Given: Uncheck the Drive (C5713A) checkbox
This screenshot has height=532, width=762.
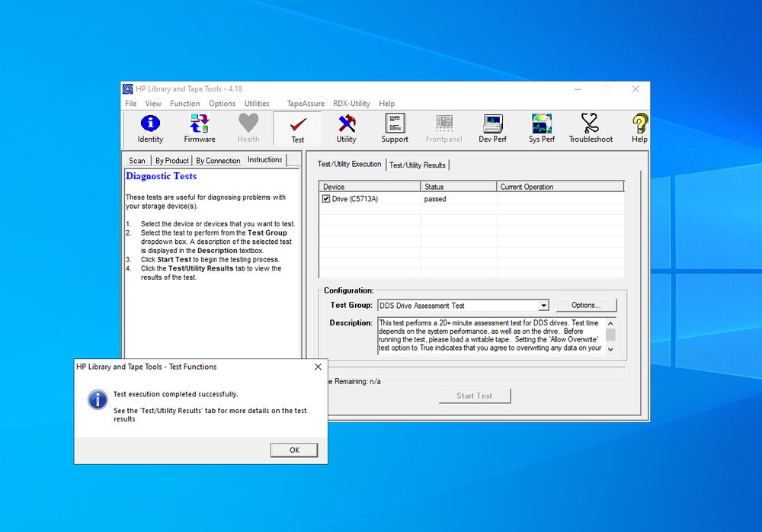Looking at the screenshot, I should click(x=325, y=199).
